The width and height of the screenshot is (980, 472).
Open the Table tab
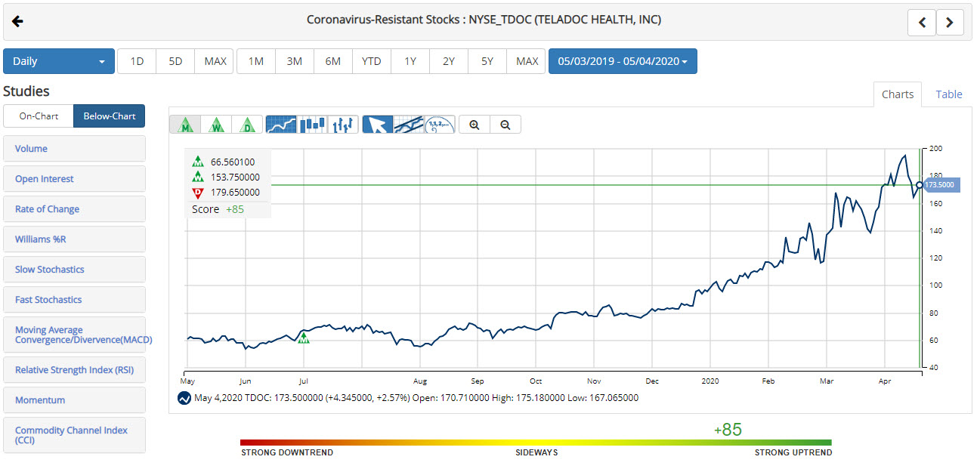(949, 94)
